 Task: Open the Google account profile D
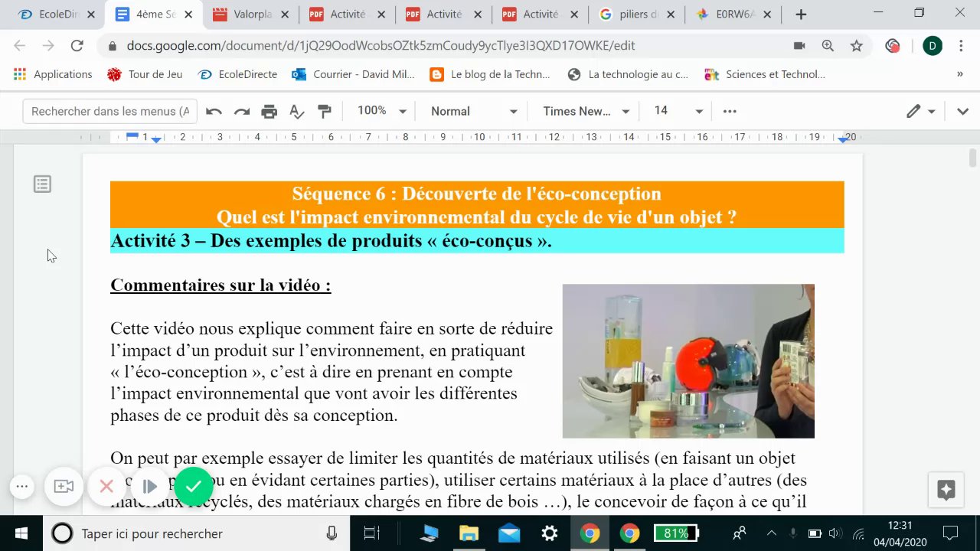coord(933,46)
